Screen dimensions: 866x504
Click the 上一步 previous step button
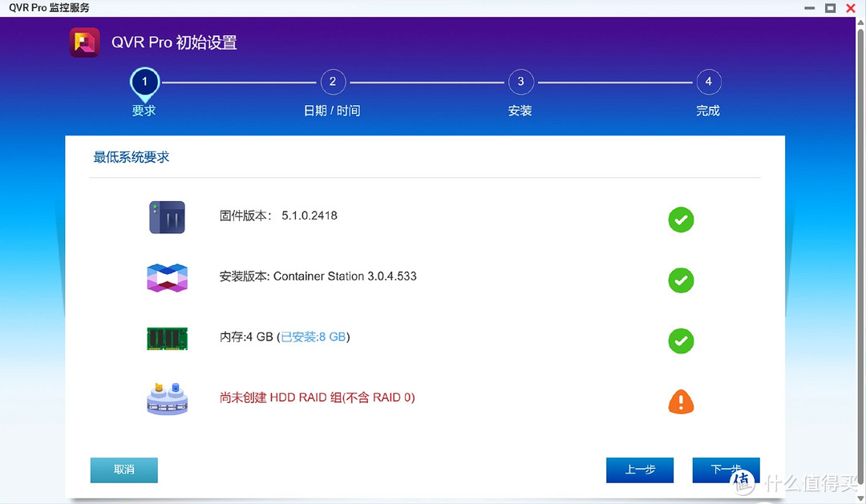point(640,470)
